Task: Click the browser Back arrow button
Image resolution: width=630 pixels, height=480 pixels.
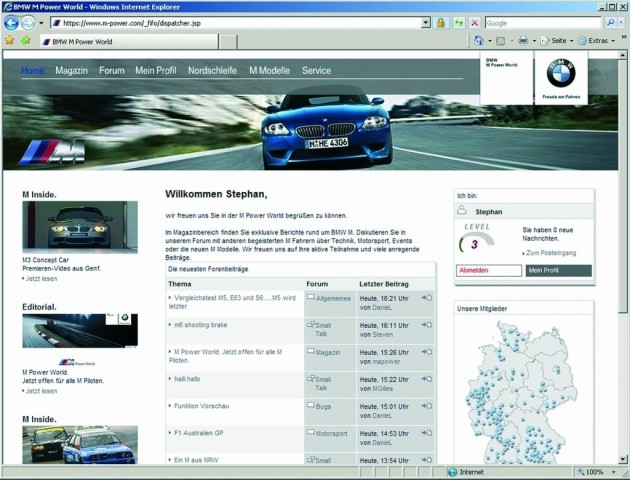Action: tap(11, 23)
